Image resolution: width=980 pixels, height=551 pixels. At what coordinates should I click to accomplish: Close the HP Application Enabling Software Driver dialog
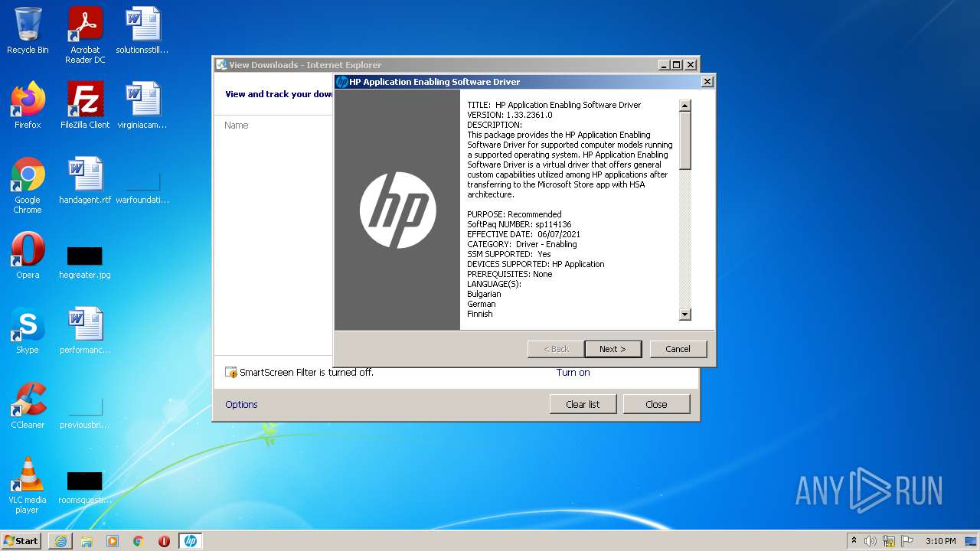point(707,82)
